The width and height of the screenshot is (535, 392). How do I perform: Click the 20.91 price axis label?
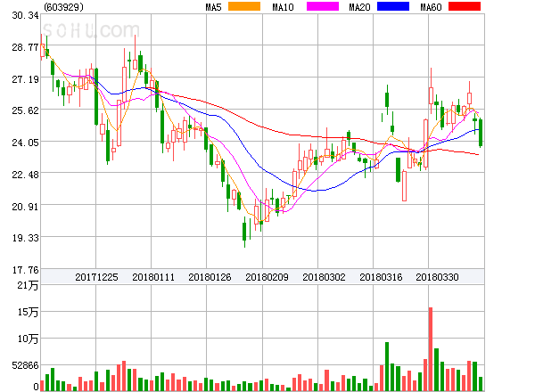tap(25, 207)
